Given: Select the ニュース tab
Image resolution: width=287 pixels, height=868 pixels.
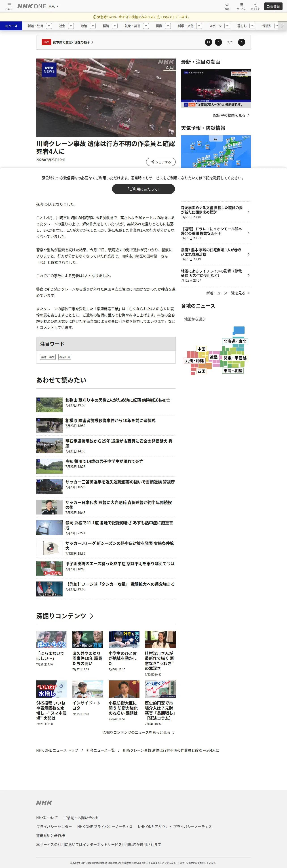Looking at the screenshot, I should pyautogui.click(x=11, y=26).
